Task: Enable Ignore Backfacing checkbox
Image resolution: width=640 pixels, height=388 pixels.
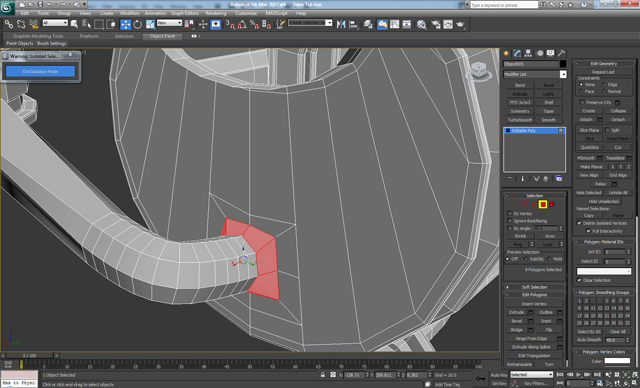Action: point(510,221)
